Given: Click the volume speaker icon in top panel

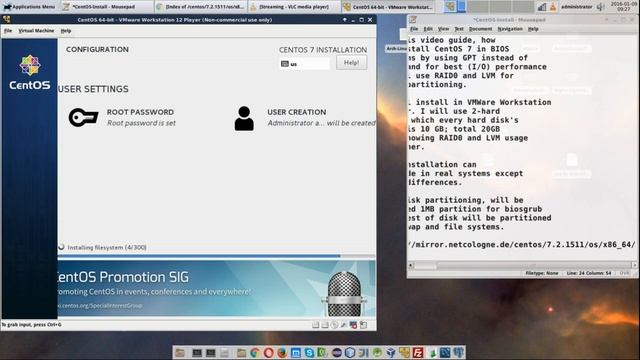Looking at the screenshot, I should (600, 7).
